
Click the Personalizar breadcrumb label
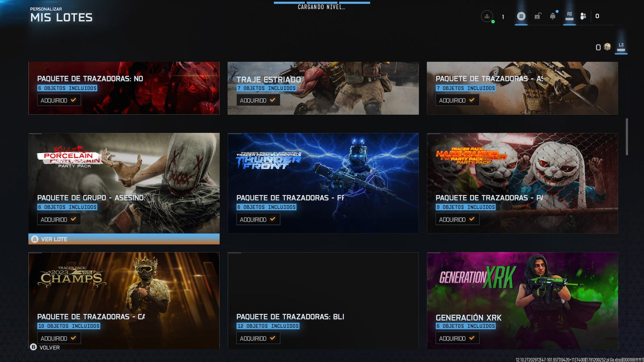coord(46,9)
